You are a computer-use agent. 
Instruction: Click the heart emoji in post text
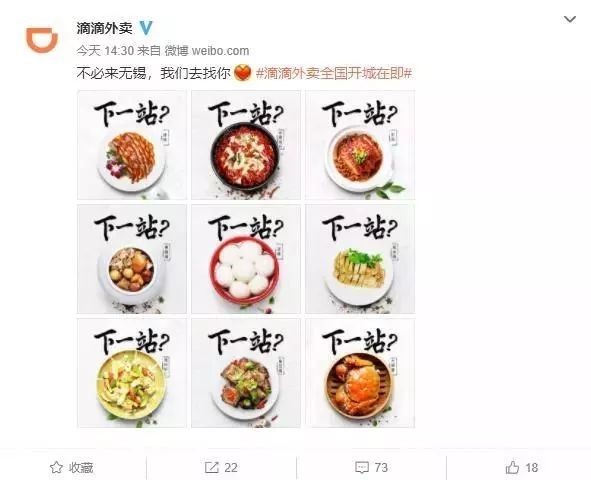242,73
